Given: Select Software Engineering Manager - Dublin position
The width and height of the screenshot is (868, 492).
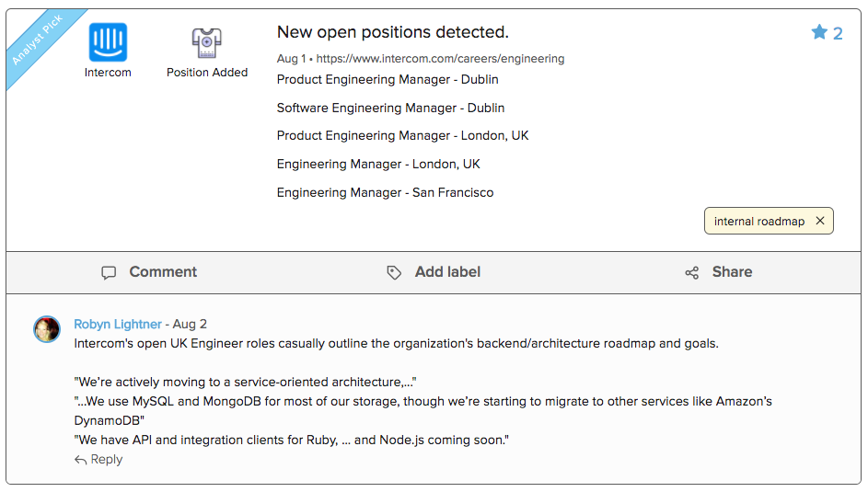Looking at the screenshot, I should point(390,108).
